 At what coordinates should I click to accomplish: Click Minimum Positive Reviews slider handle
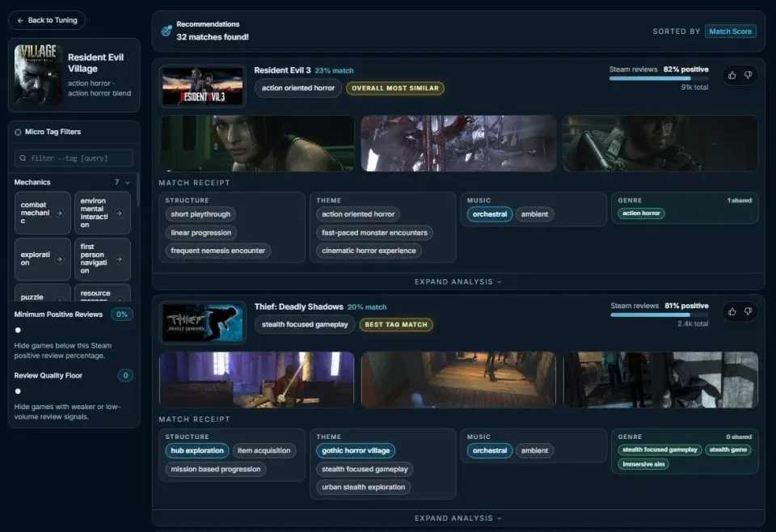click(x=18, y=330)
